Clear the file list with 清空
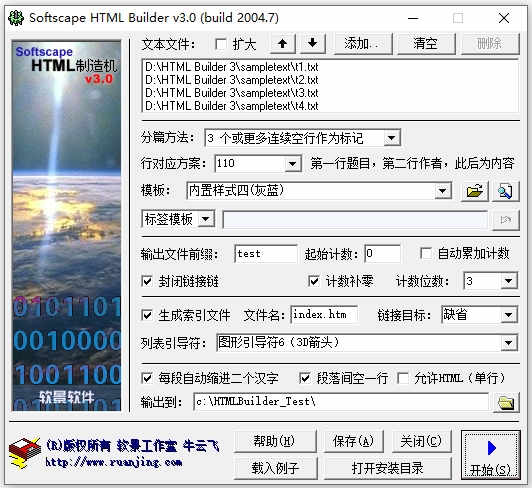The height and width of the screenshot is (488, 532). [426, 43]
